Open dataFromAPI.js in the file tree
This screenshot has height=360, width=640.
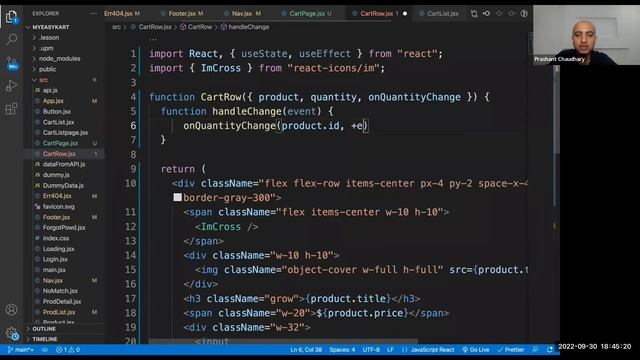tap(64, 164)
